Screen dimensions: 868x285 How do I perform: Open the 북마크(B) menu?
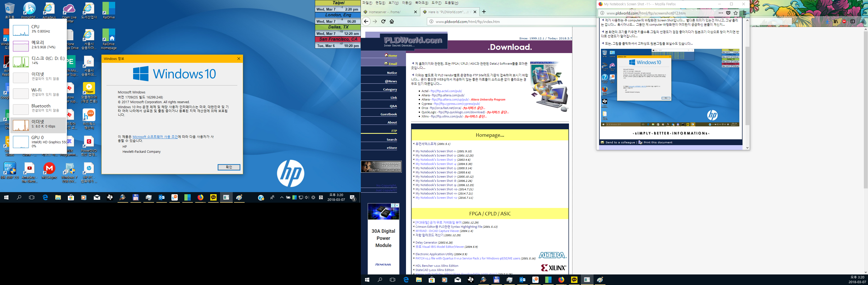pos(421,3)
